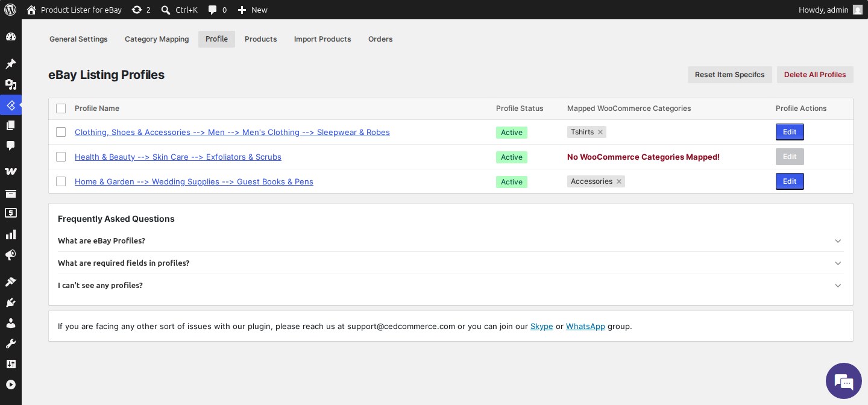This screenshot has height=405, width=868.
Task: Follow the Skype support link
Action: coord(542,326)
